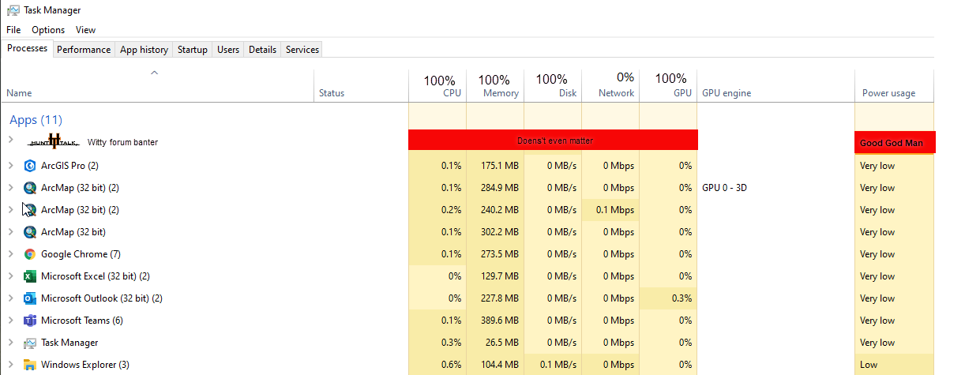Expand the ArcMap row using 284.9 MB

pos(10,188)
